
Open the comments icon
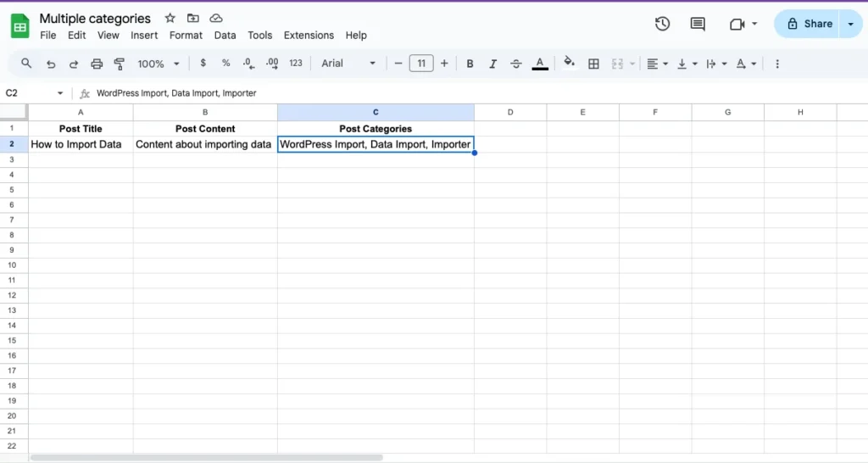[x=698, y=24]
